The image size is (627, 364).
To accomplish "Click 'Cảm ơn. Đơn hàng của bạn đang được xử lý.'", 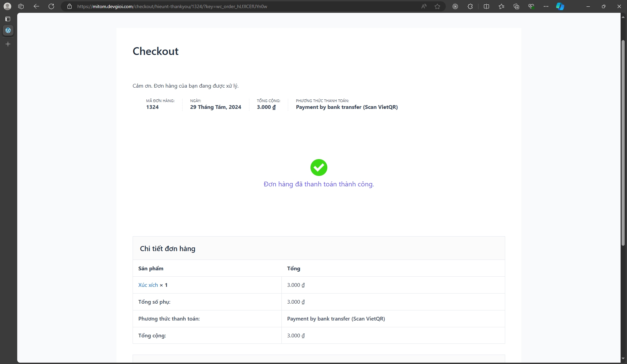I will [186, 86].
